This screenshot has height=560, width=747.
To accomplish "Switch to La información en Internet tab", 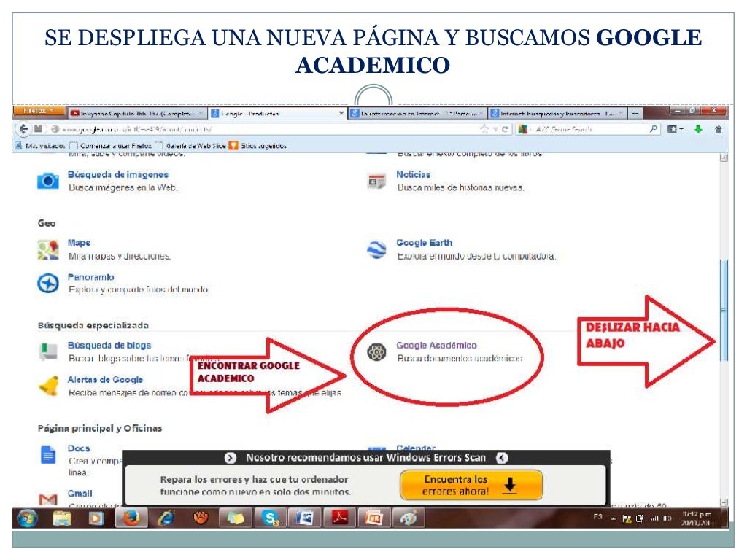I will [417, 113].
